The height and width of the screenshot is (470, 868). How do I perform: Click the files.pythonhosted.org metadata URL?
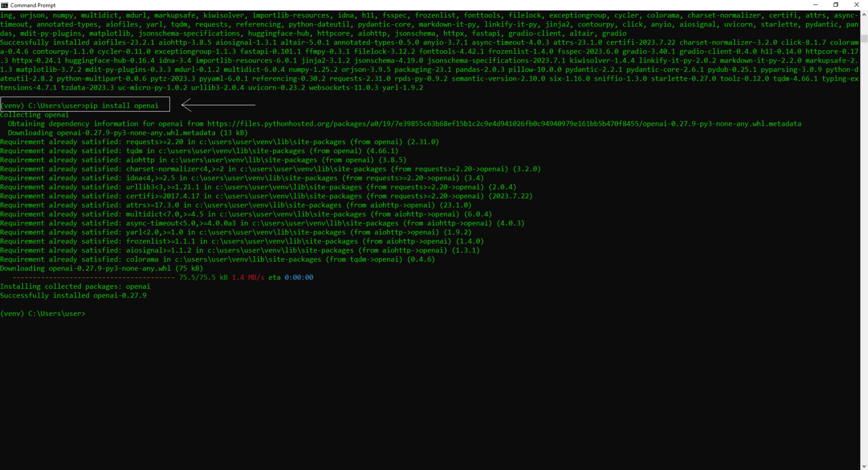coord(504,124)
